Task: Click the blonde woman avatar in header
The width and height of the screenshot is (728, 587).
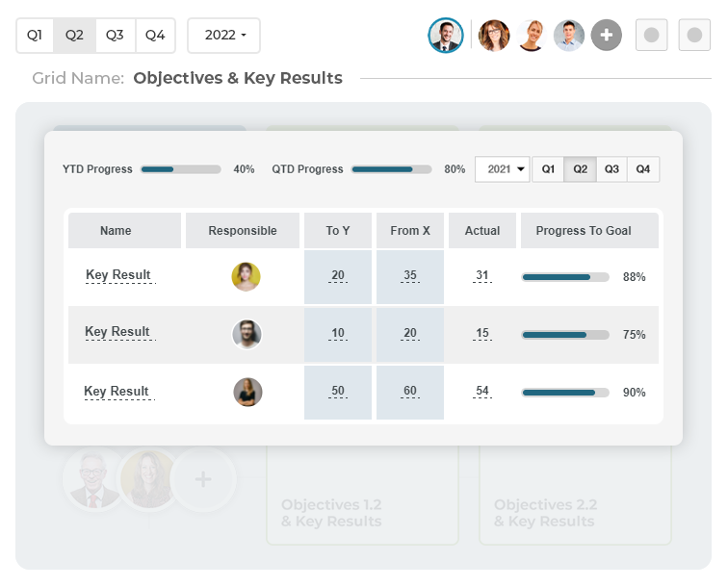Action: point(532,36)
